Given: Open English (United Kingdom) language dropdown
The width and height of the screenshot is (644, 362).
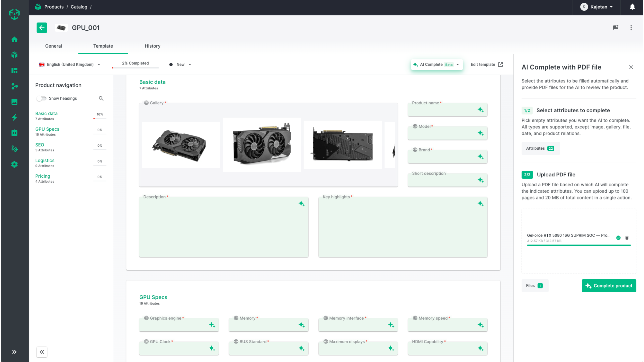Looking at the screenshot, I should point(70,64).
